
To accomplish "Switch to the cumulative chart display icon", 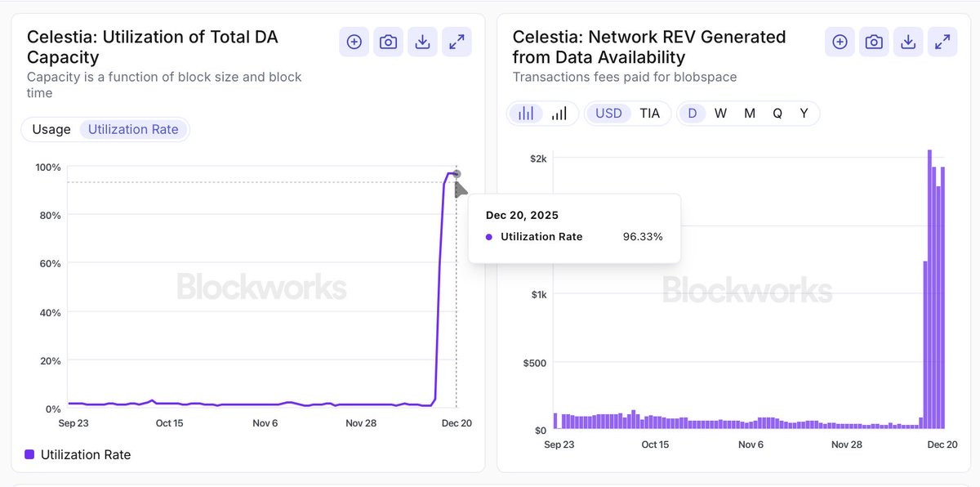I will point(559,114).
